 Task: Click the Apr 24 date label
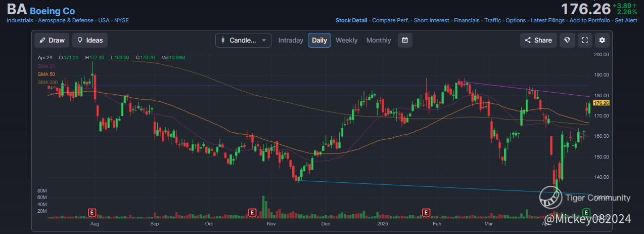[44, 58]
